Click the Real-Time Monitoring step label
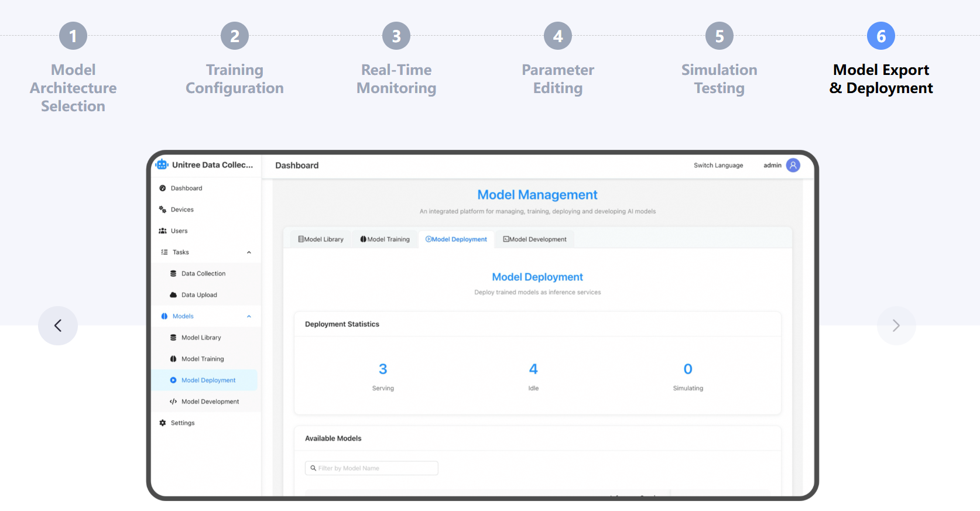 tap(396, 79)
